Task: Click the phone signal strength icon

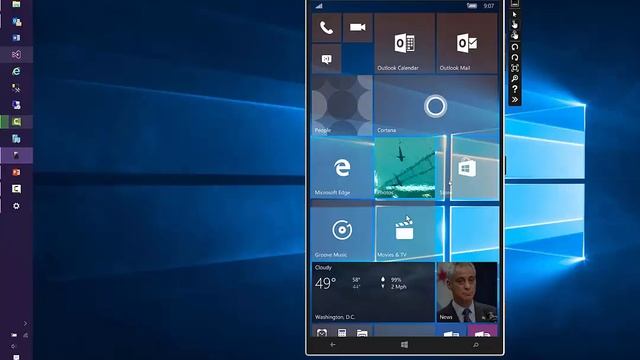Action: [319, 6]
